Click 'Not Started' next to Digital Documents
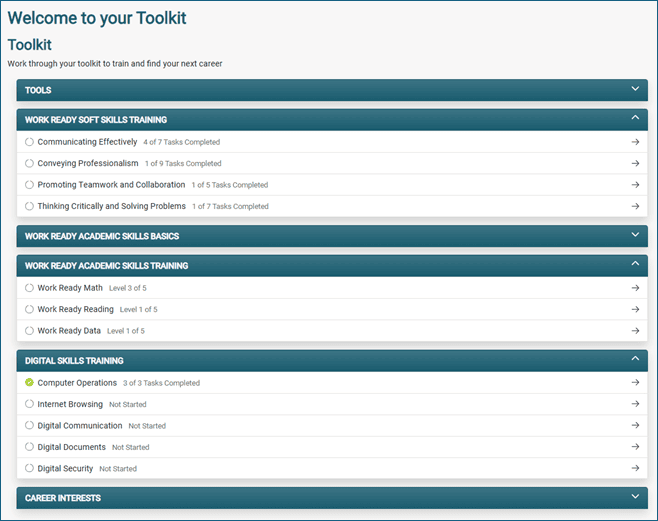658x521 pixels. (131, 447)
